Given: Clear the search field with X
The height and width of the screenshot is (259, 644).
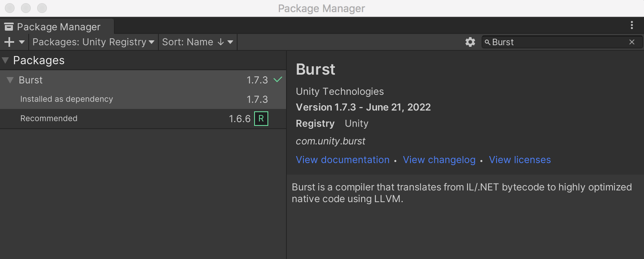Looking at the screenshot, I should click(x=632, y=42).
